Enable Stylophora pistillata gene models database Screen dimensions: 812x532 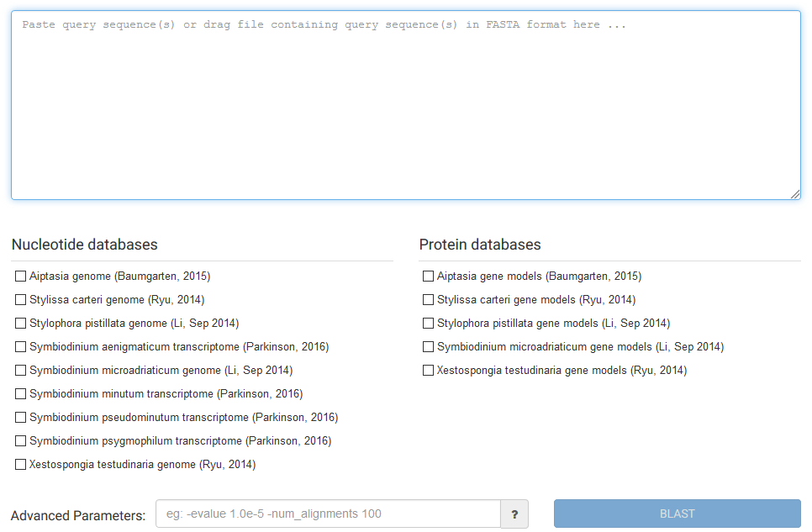coord(428,324)
